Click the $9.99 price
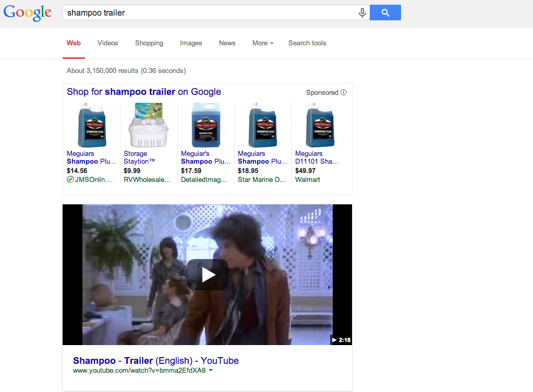The width and height of the screenshot is (533, 392). coord(132,171)
